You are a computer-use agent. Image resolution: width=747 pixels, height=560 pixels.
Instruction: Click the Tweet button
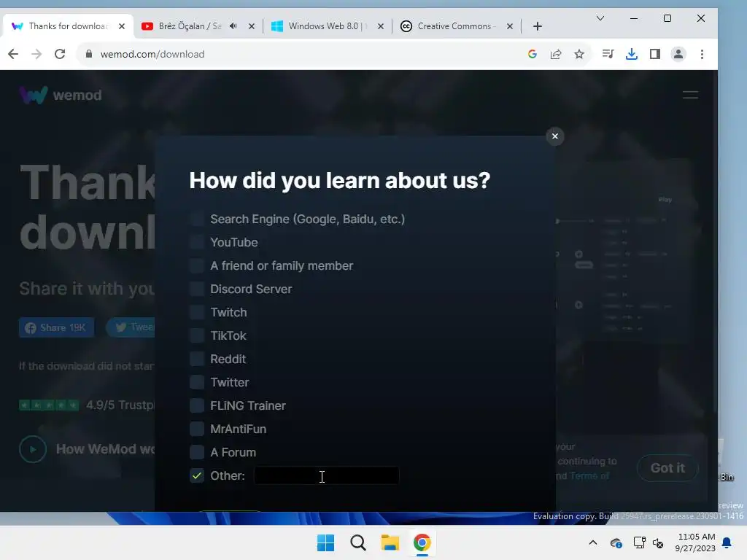pyautogui.click(x=131, y=327)
